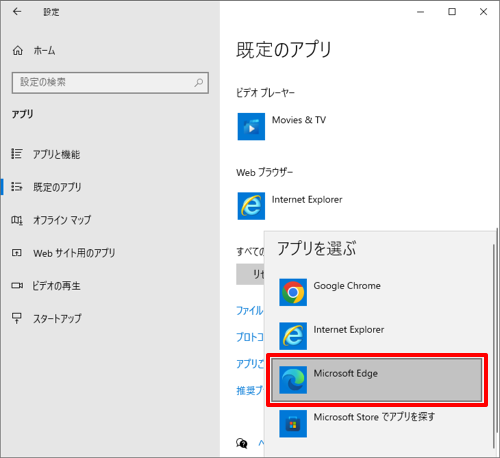Click the Google Chrome text label
Screen dimensions: 500x458
[x=347, y=286]
